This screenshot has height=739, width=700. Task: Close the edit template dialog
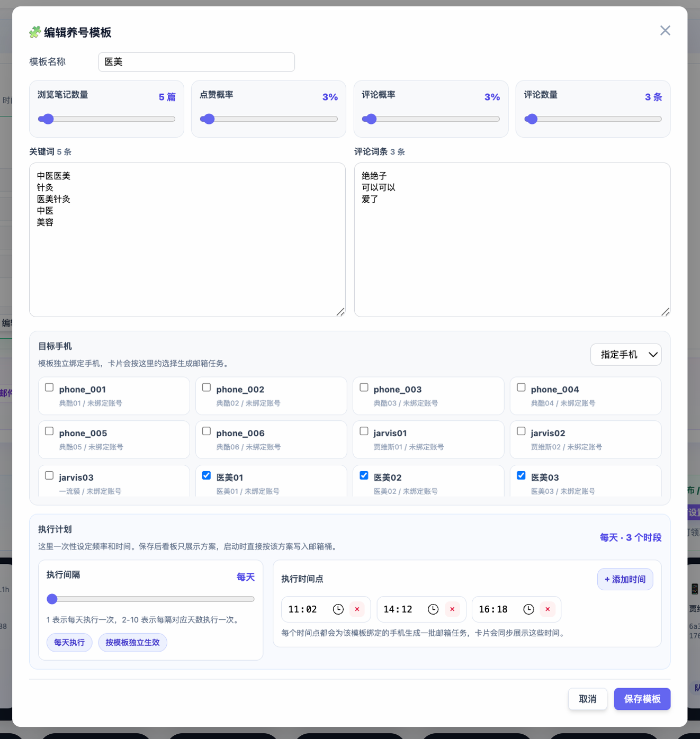(x=665, y=31)
